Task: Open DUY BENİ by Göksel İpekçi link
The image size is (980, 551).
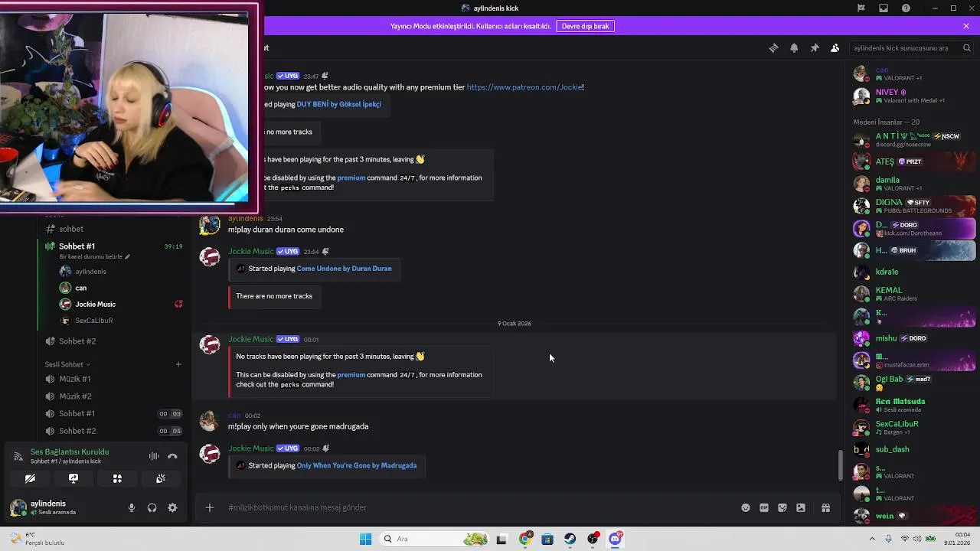Action: coord(338,104)
